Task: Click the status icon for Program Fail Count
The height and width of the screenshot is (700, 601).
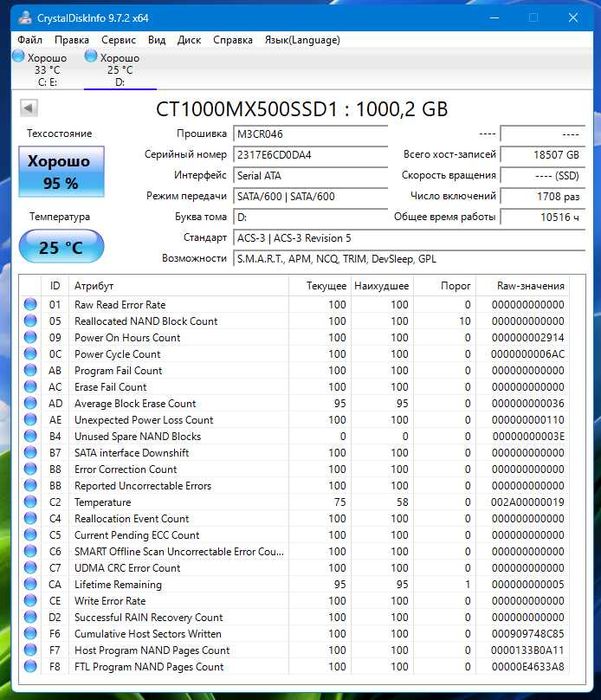Action: 30,370
